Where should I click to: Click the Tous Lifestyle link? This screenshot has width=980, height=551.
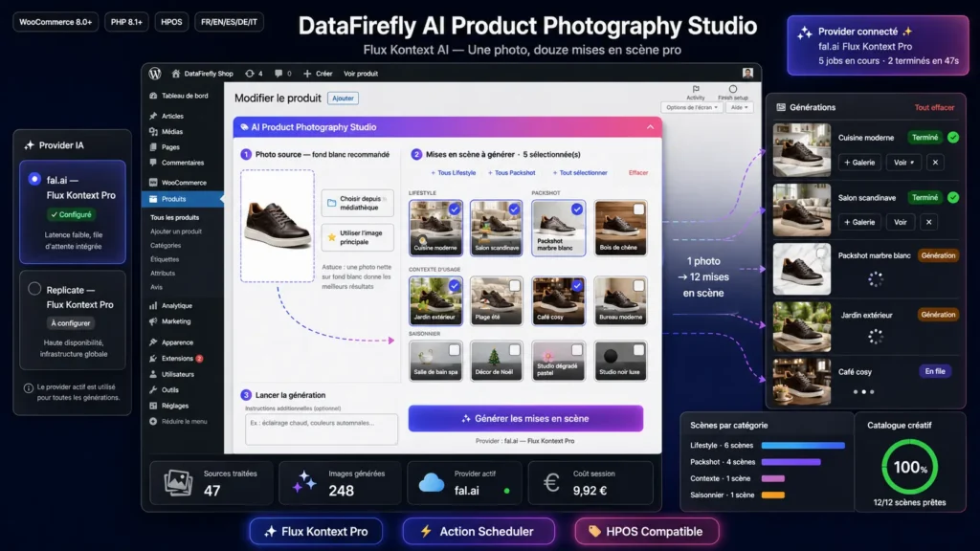(x=453, y=173)
